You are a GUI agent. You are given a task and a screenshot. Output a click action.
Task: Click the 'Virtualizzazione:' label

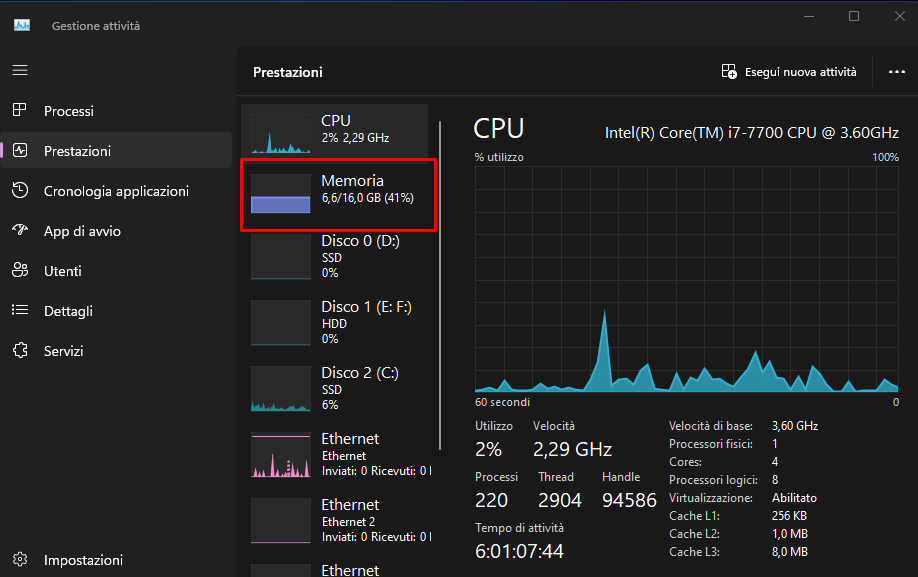click(711, 498)
